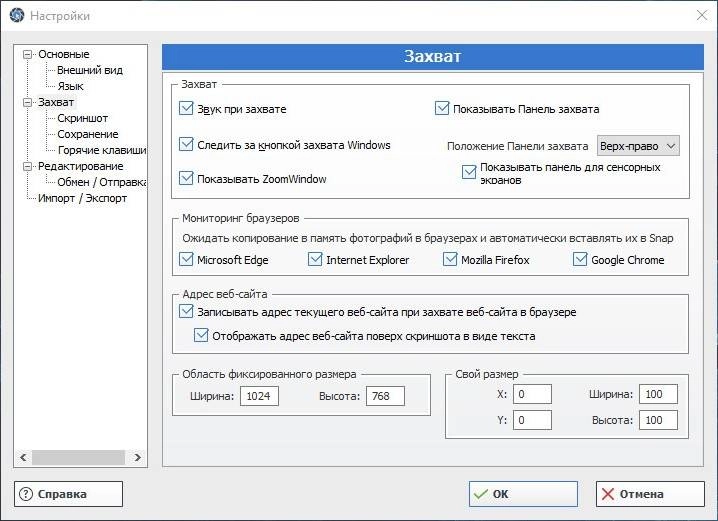Image resolution: width=718 pixels, height=521 pixels.
Task: Select Редактирование tree item
Action: (x=81, y=166)
